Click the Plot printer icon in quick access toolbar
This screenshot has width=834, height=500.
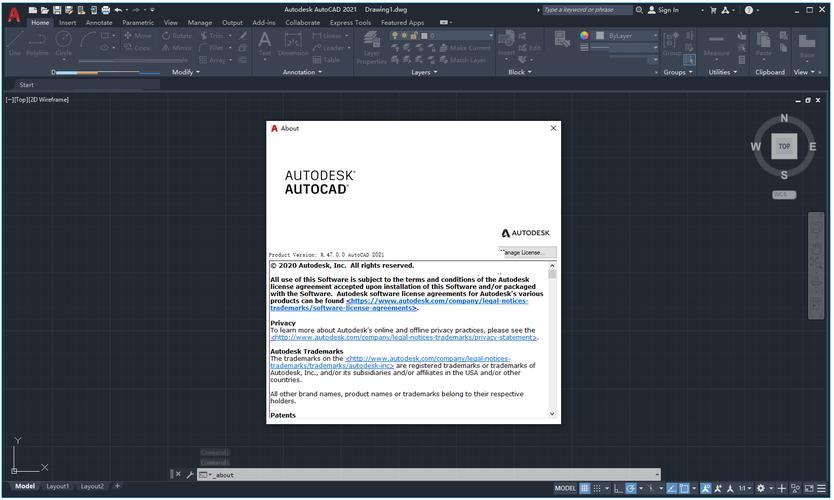point(105,10)
